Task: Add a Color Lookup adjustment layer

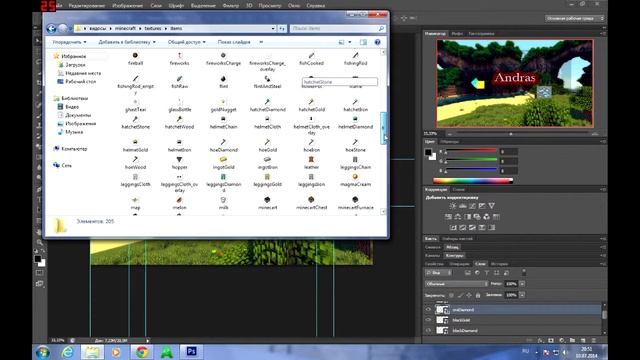Action: point(496,217)
